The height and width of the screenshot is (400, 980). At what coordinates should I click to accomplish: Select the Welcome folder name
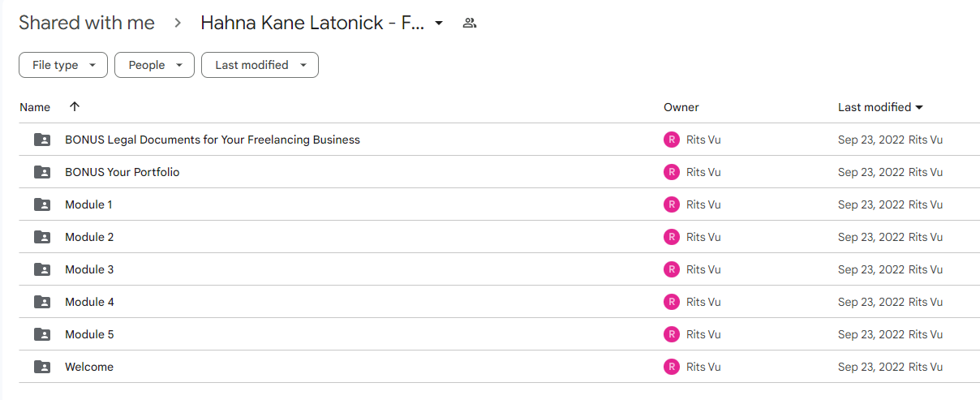89,367
